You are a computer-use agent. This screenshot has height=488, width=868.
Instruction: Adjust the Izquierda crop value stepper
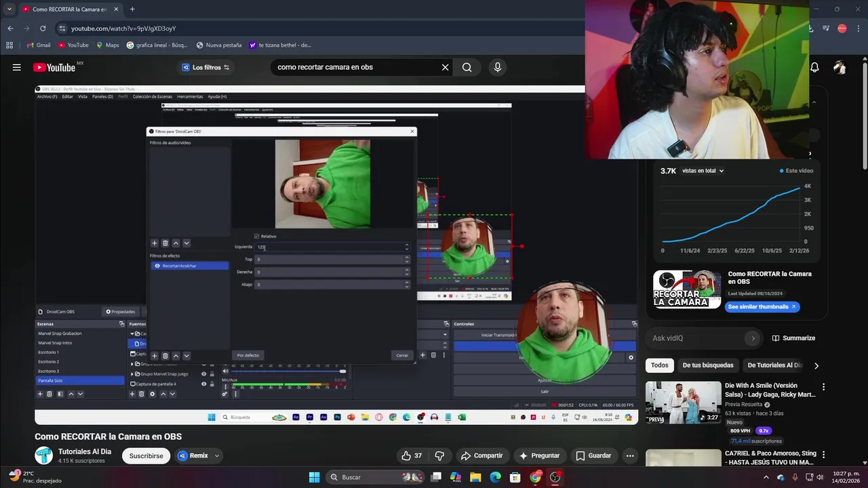coord(407,247)
